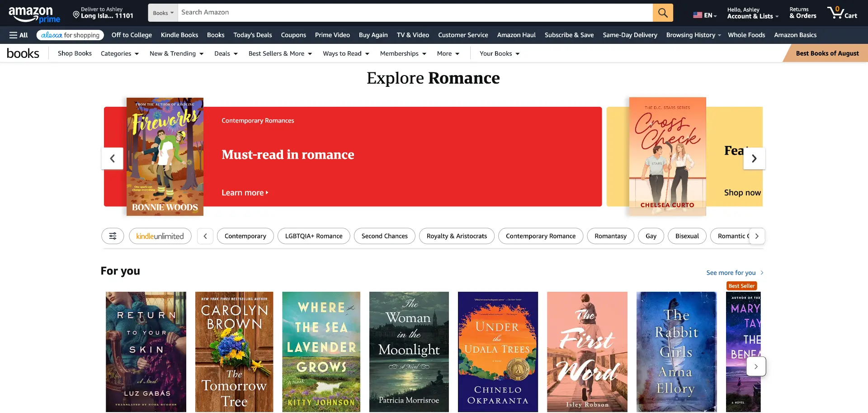Open Prime Video
Screen dimensions: 868x413
point(332,35)
